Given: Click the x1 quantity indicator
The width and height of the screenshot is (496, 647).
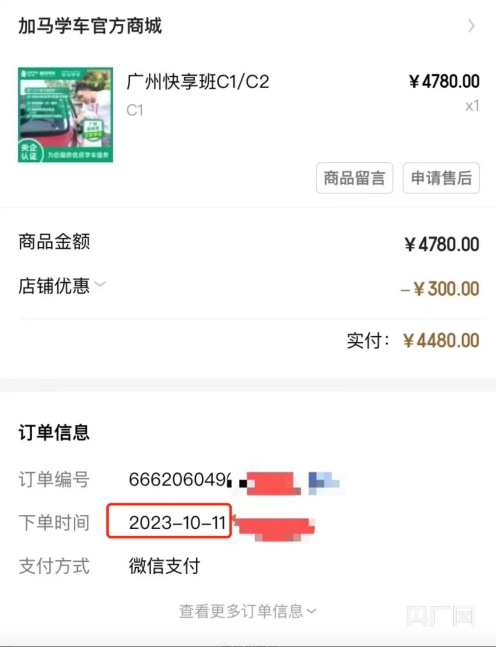Looking at the screenshot, I should click(x=472, y=106).
